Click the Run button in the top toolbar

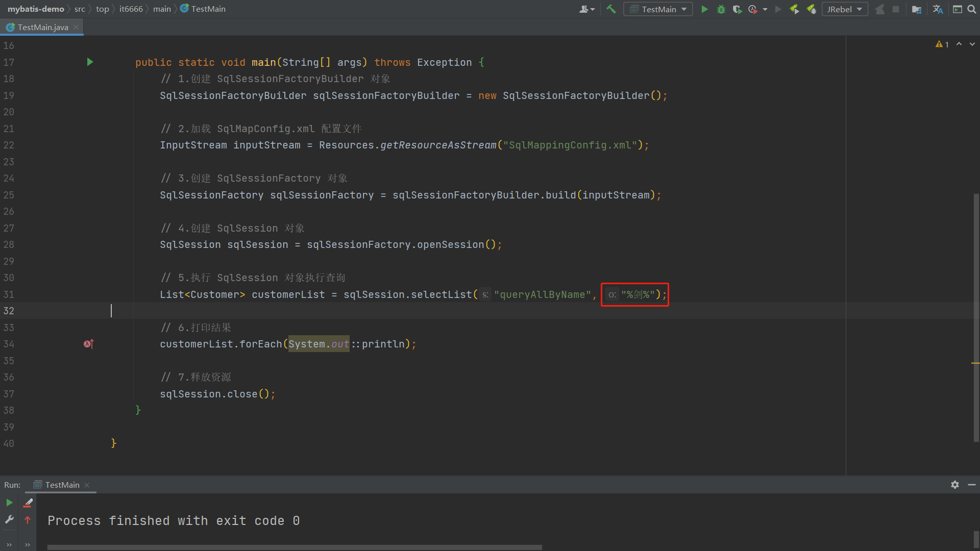coord(704,9)
